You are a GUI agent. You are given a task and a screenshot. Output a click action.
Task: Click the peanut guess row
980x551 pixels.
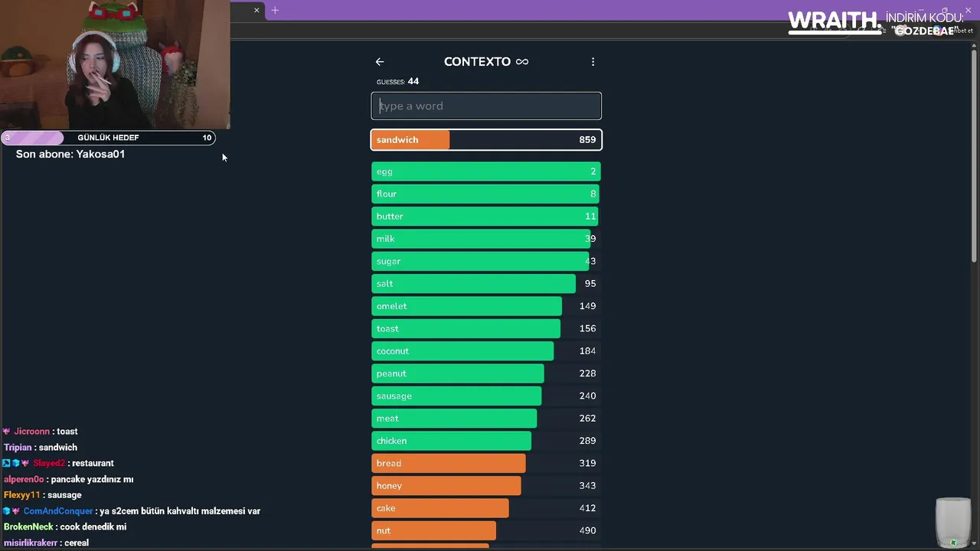pyautogui.click(x=486, y=373)
